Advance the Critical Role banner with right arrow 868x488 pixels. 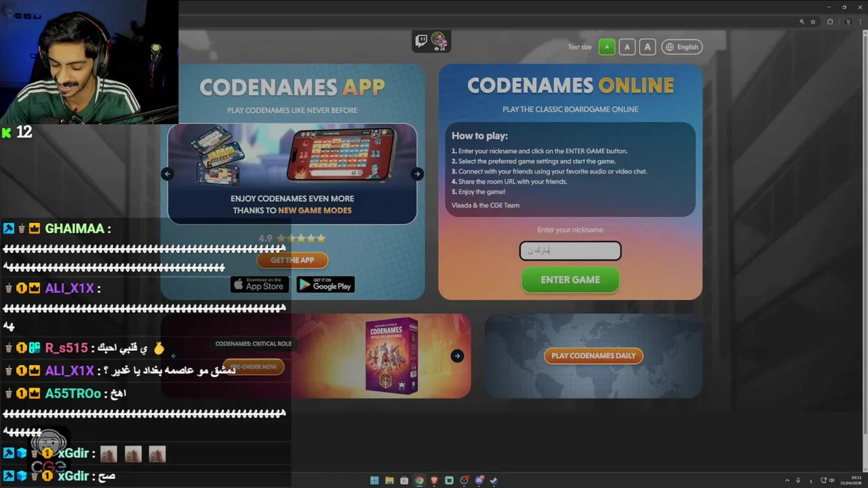457,356
